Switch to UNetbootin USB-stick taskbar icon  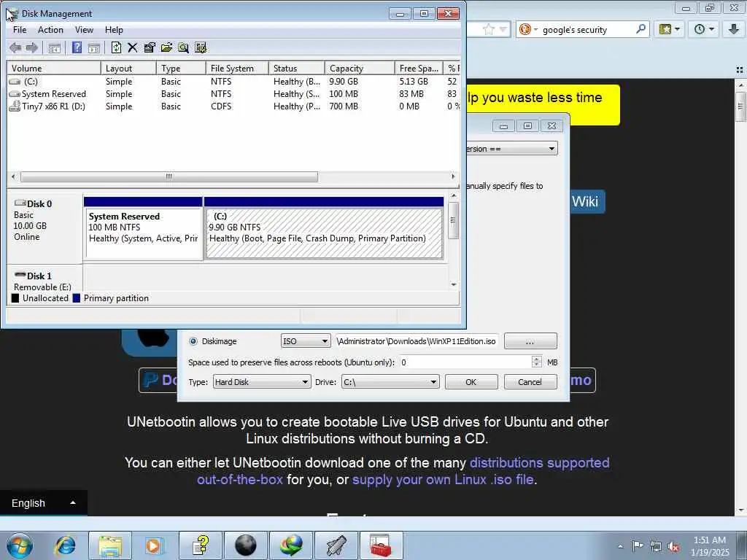[x=336, y=545]
